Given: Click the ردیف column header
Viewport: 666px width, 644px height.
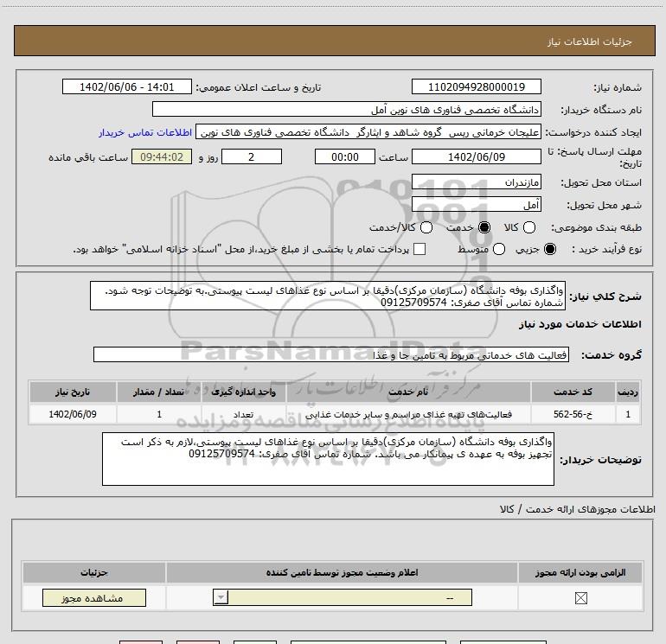Looking at the screenshot, I should (x=628, y=392).
